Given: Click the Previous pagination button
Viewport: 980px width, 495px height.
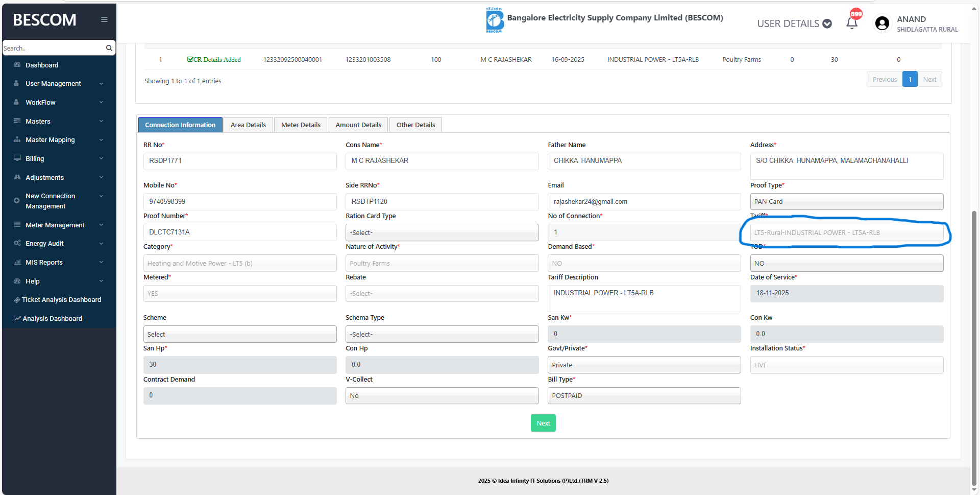Looking at the screenshot, I should click(884, 80).
